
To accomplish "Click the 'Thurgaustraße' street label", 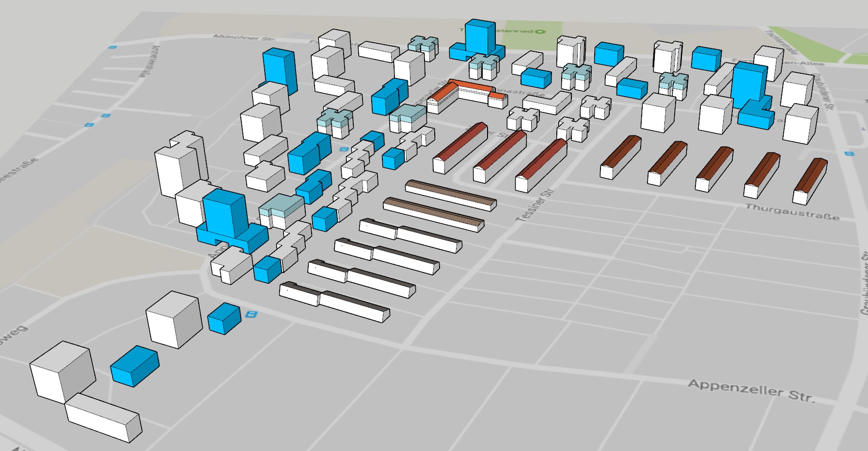I will (792, 212).
